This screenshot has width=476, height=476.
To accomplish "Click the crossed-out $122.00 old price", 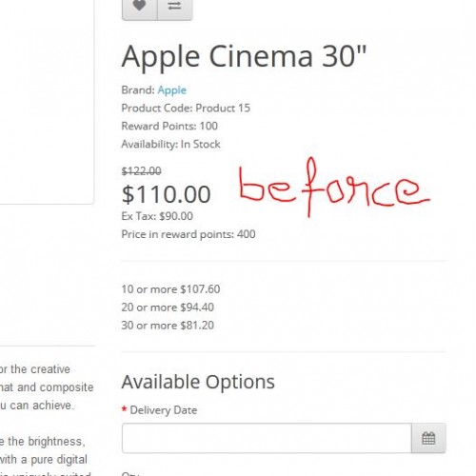I will [x=142, y=171].
